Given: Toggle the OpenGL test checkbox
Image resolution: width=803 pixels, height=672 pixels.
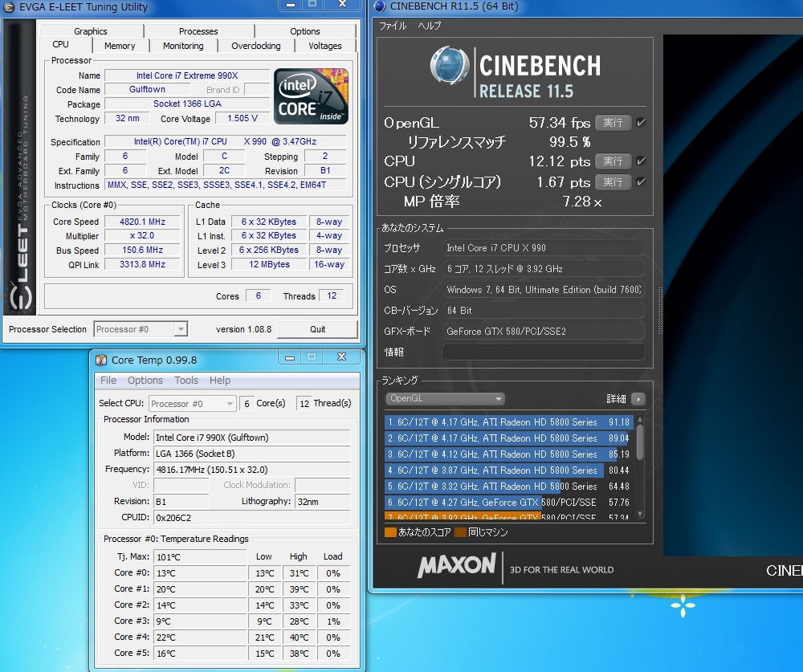Looking at the screenshot, I should (642, 123).
